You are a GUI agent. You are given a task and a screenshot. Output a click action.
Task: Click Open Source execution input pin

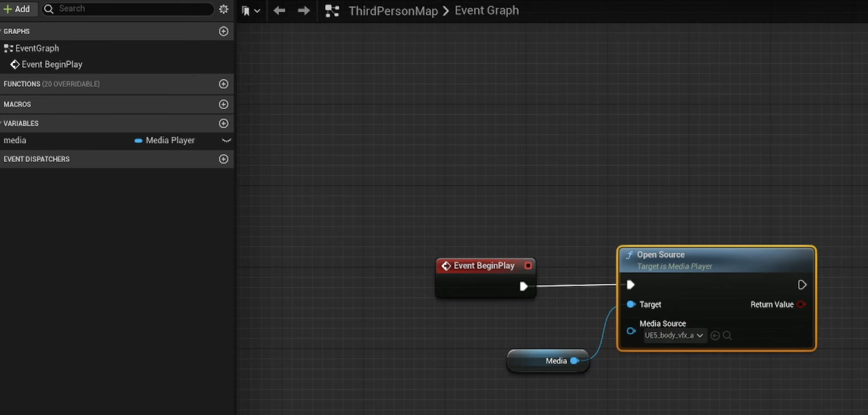point(631,285)
